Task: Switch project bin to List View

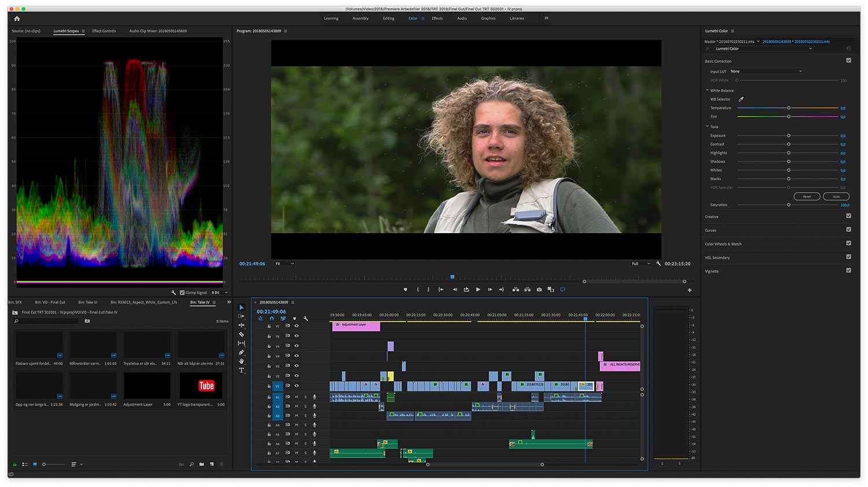Action: coord(25,464)
